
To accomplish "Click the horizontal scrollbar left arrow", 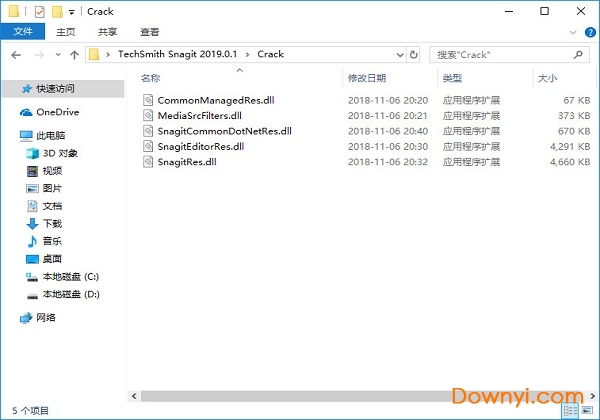I will pyautogui.click(x=134, y=396).
